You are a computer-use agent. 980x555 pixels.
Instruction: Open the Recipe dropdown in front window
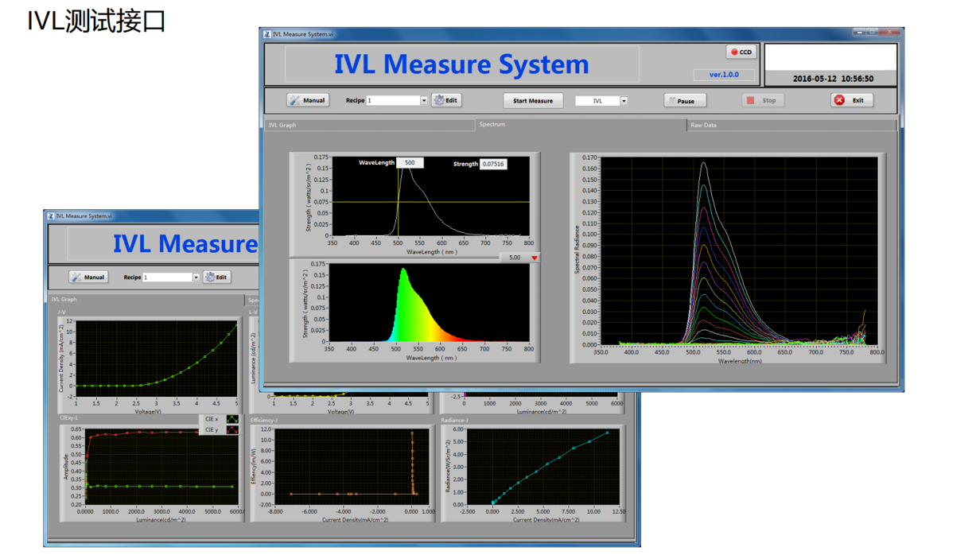[423, 101]
